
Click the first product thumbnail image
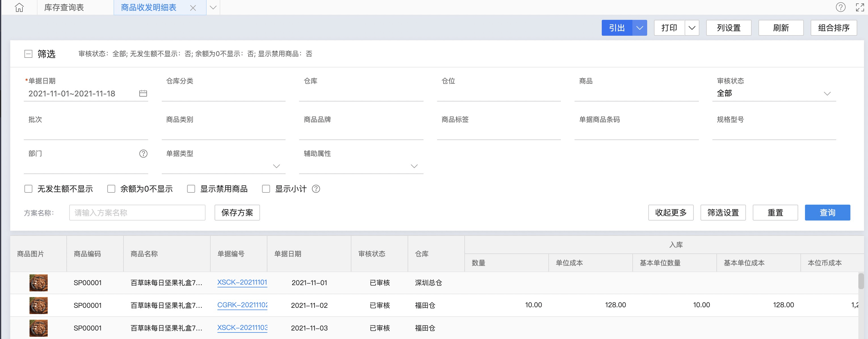38,283
